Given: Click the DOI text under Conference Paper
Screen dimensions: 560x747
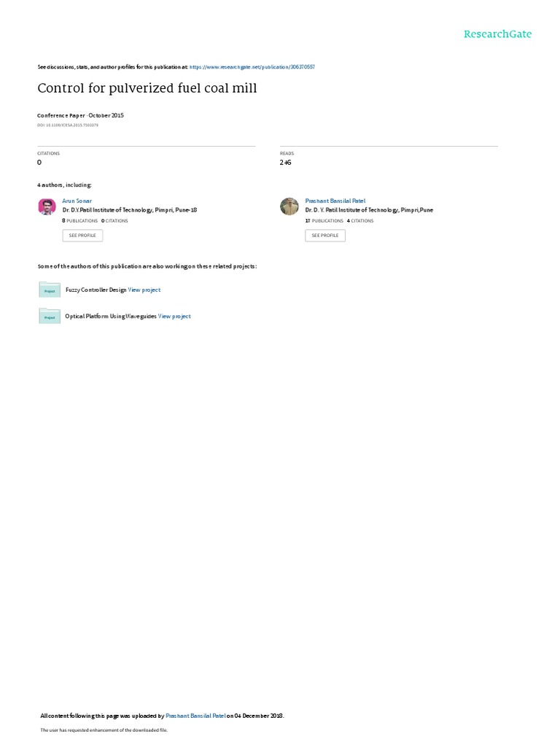Looking at the screenshot, I should pos(68,125).
